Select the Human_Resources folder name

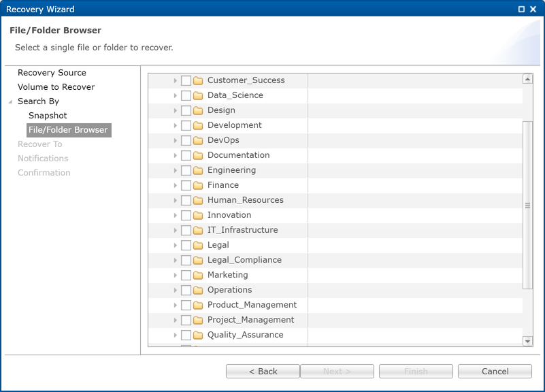(246, 200)
